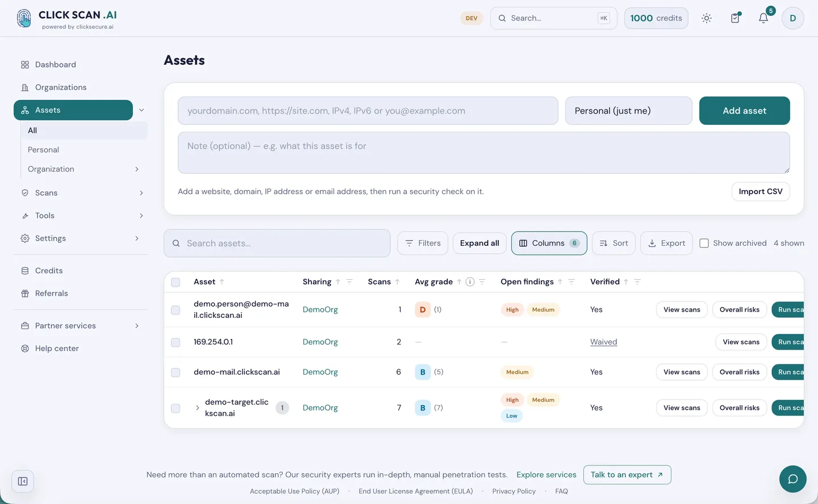Toggle the light/dark theme sun icon
Image resolution: width=818 pixels, height=504 pixels.
coord(707,18)
